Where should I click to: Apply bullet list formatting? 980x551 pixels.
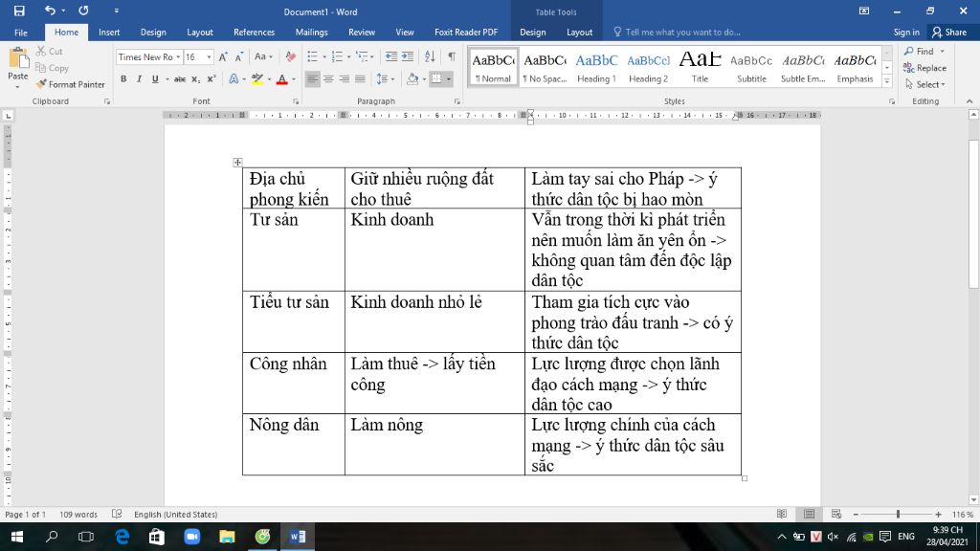click(313, 56)
